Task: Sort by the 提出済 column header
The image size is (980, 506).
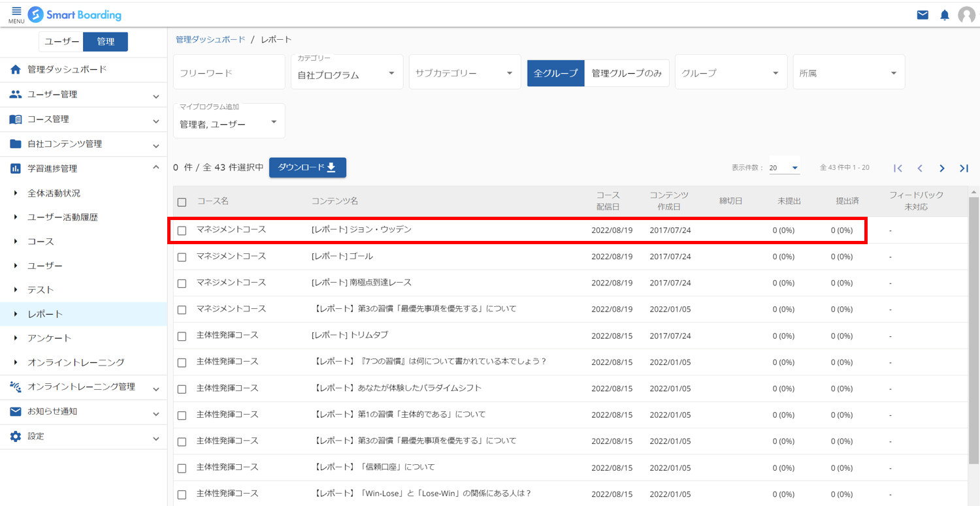Action: [847, 201]
